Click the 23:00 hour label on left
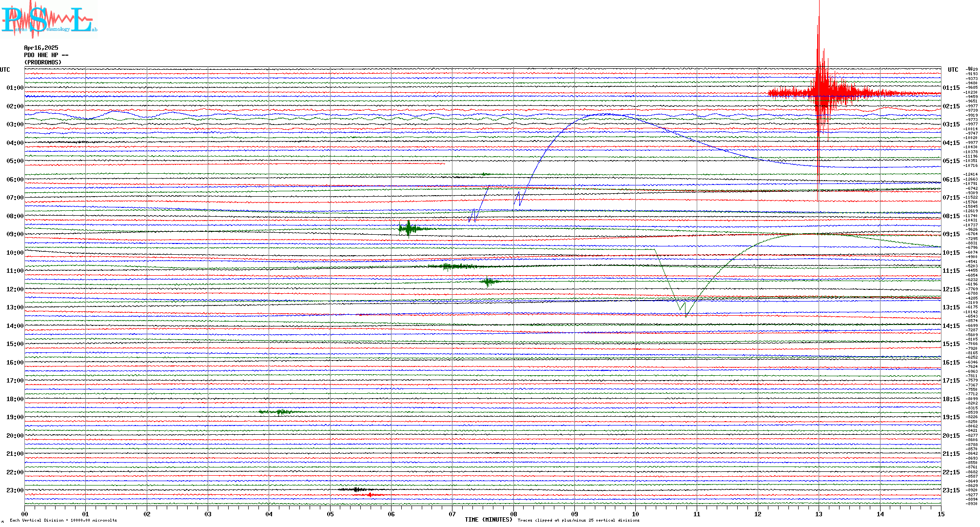 15,490
